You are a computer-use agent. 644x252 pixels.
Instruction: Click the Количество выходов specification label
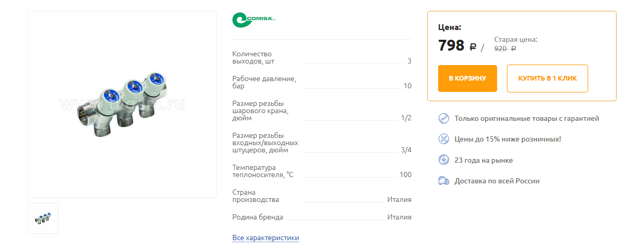[x=253, y=57]
